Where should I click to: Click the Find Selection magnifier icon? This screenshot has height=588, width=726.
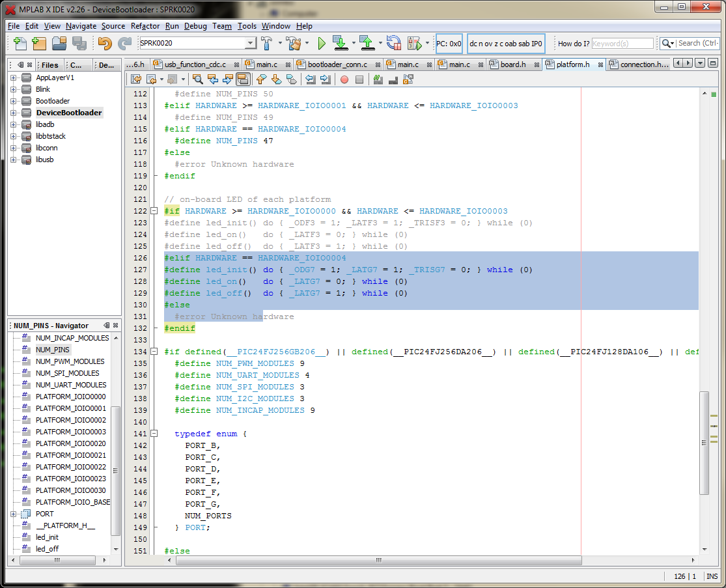coord(197,79)
